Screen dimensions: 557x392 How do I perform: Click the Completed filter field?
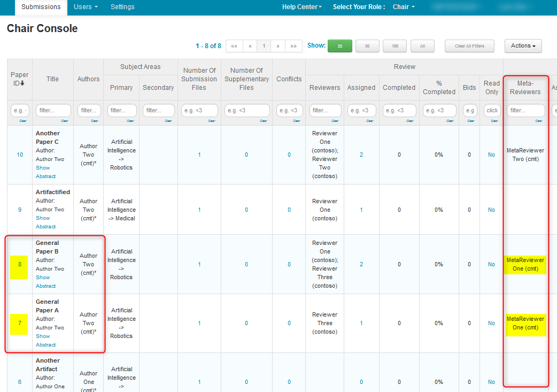(399, 110)
